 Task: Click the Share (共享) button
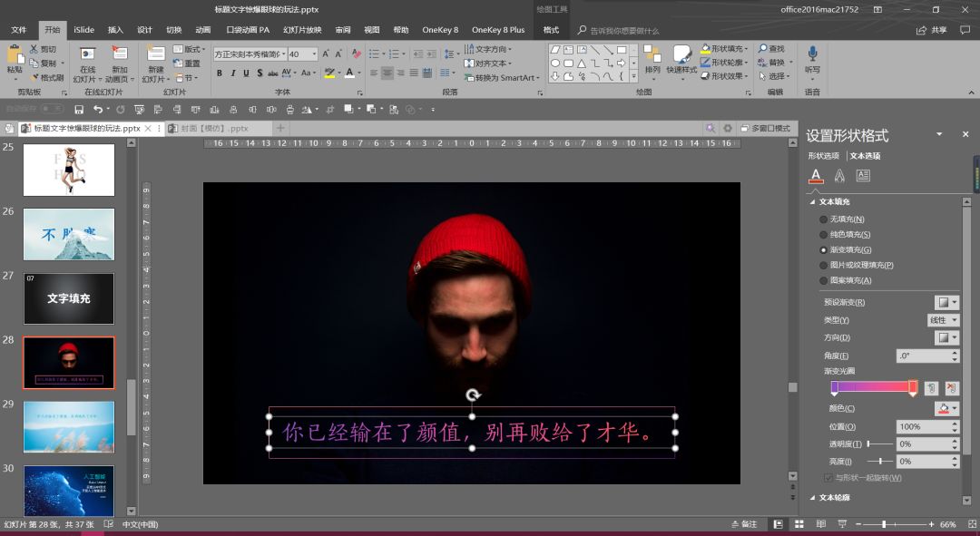931,30
